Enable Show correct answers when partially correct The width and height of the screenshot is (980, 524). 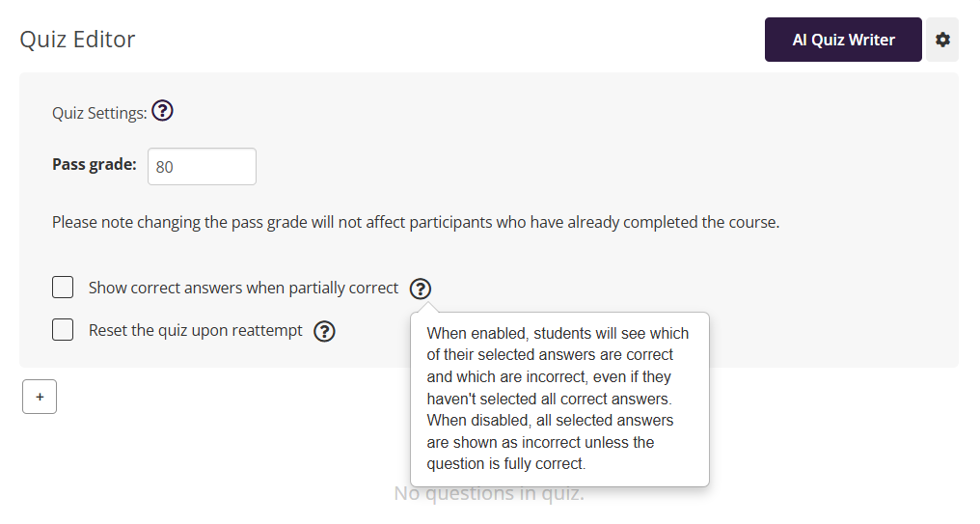coord(63,288)
